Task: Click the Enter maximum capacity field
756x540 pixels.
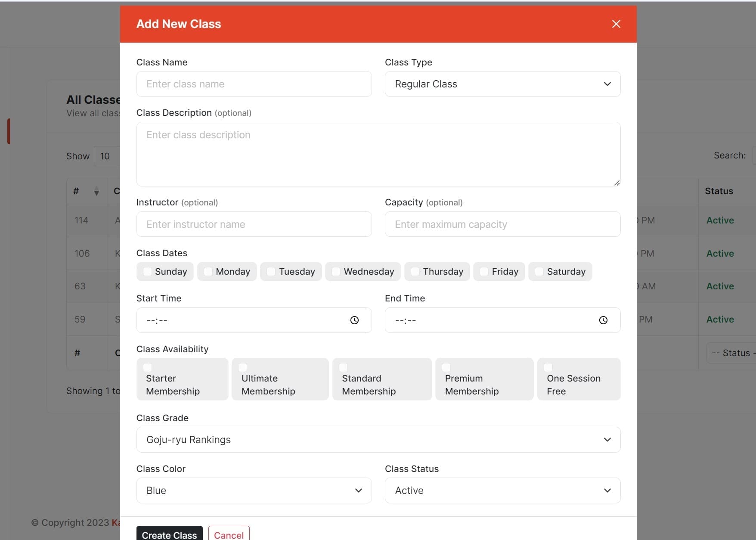Action: [502, 224]
